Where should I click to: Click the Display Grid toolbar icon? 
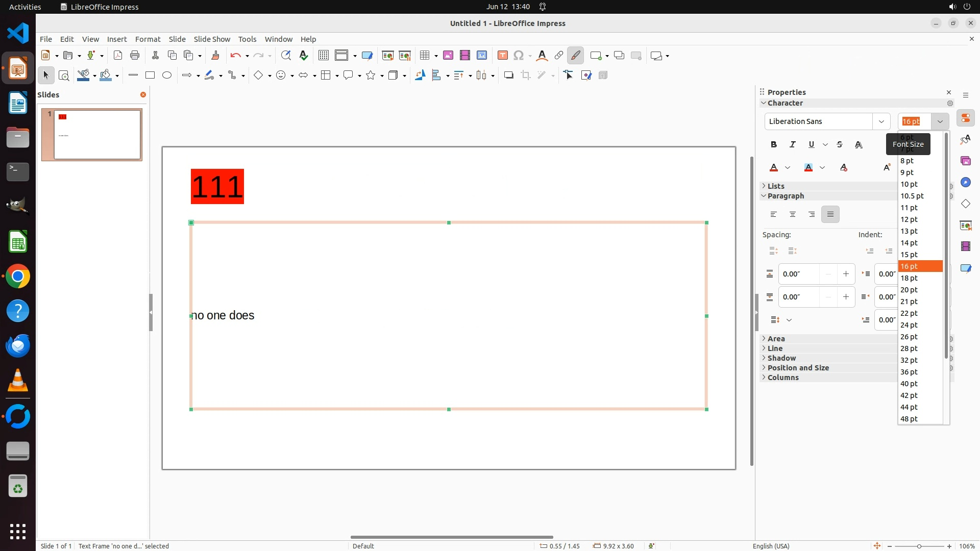323,56
